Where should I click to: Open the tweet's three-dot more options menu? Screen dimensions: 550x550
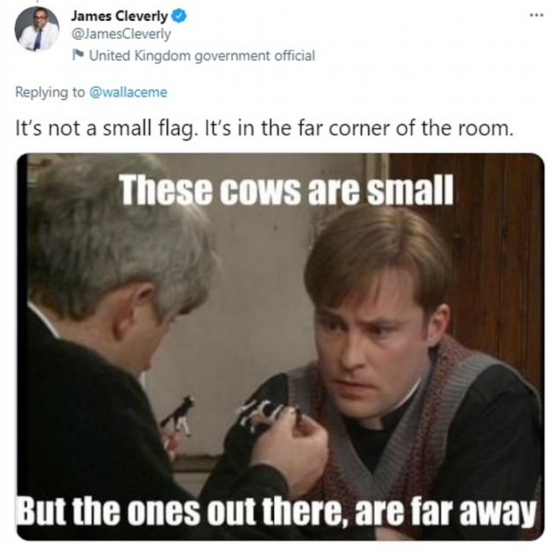click(536, 15)
